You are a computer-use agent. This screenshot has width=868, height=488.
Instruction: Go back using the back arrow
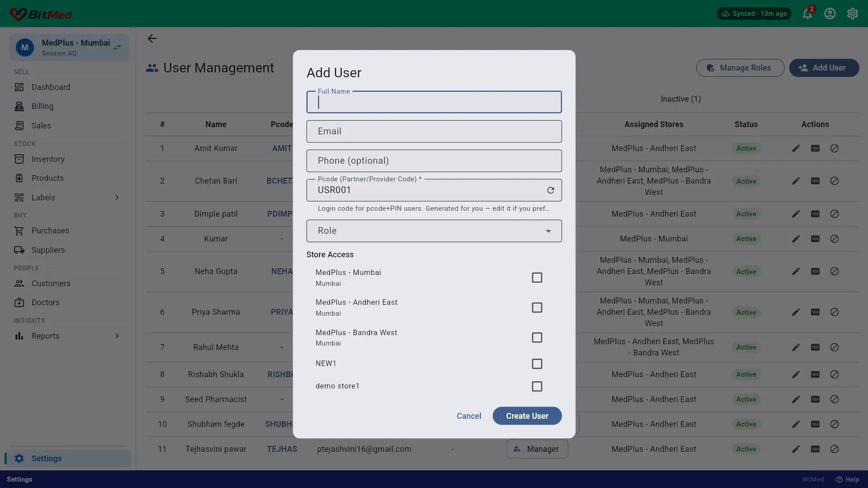[152, 38]
